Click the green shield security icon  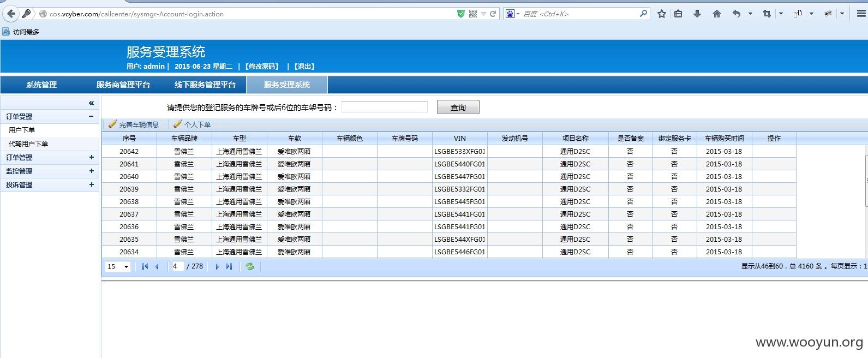[461, 14]
